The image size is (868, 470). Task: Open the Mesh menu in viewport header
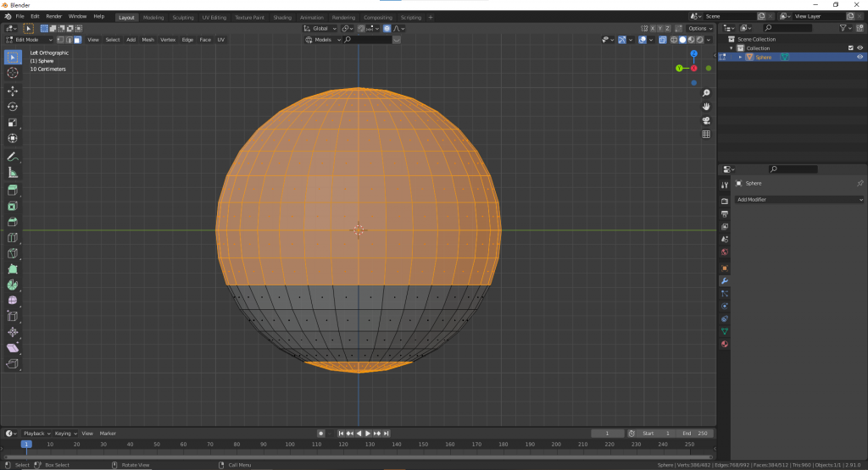pos(147,40)
